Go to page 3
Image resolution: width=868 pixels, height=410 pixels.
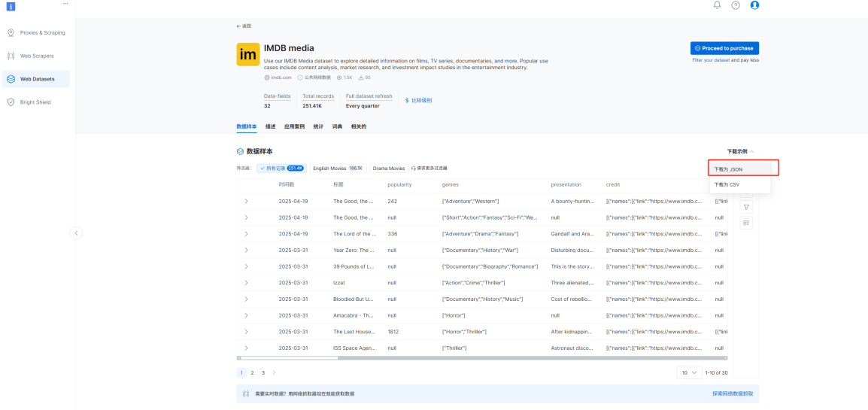coord(263,373)
